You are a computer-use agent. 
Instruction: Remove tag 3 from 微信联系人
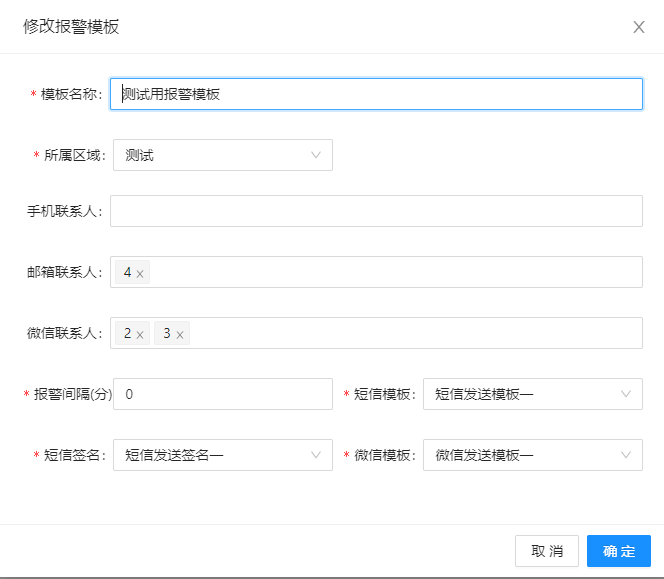click(180, 335)
